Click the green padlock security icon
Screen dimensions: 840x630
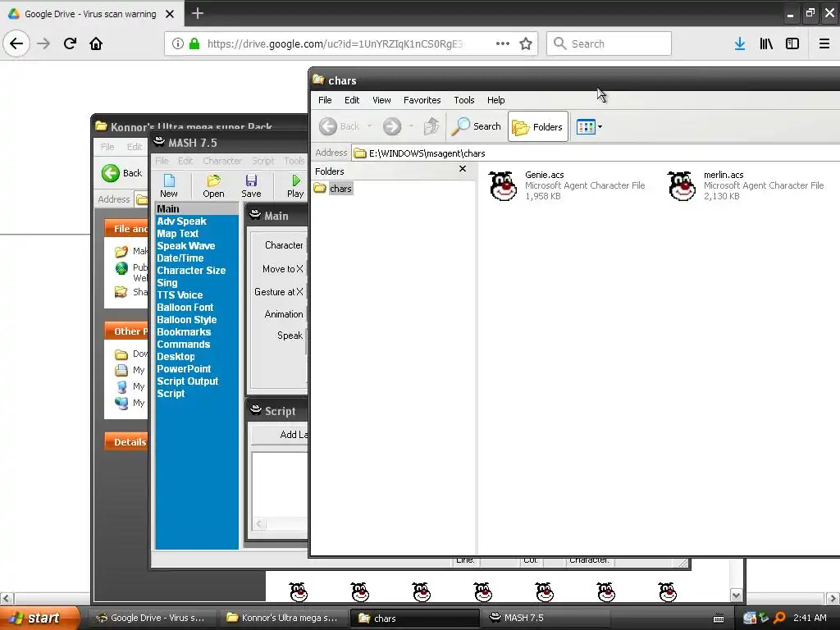coord(194,43)
